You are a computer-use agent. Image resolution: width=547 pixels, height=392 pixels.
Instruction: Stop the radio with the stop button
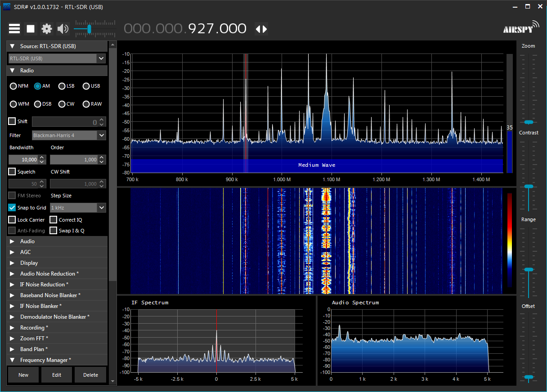31,29
